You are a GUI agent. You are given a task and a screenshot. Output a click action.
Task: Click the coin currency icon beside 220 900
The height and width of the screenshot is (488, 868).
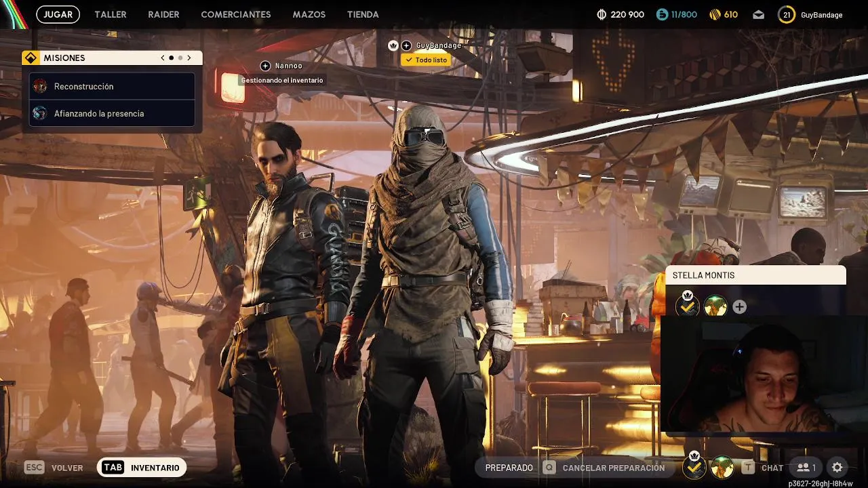pyautogui.click(x=601, y=14)
